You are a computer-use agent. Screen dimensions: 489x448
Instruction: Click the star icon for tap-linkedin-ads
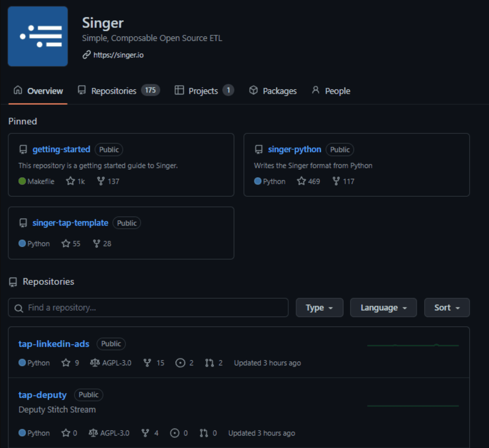pos(66,363)
